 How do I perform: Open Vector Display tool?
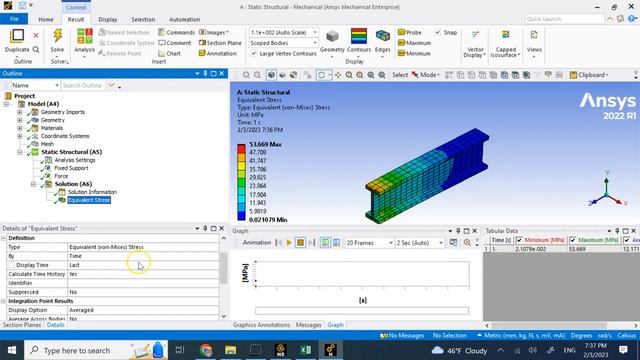pos(475,44)
